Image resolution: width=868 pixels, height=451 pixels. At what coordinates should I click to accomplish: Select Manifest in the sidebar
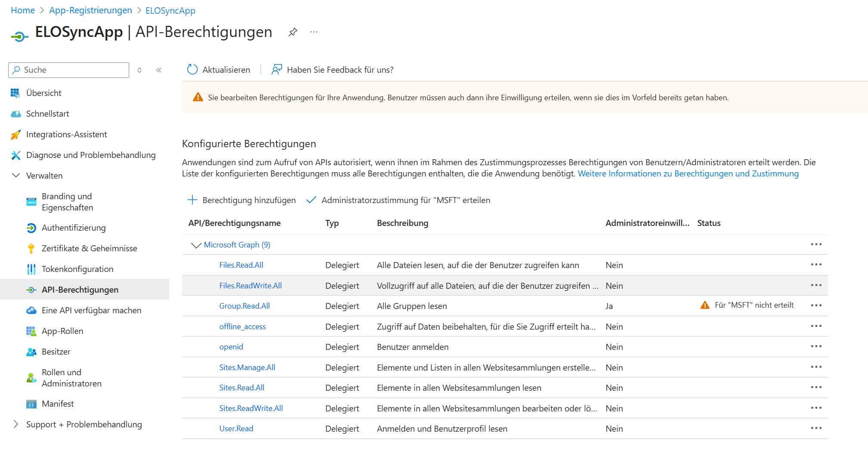(58, 404)
